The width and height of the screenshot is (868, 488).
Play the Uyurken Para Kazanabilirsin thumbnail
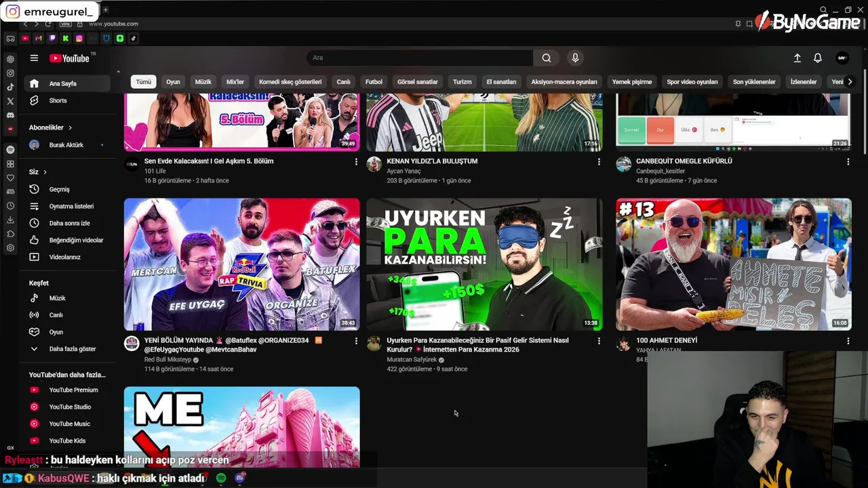(484, 264)
